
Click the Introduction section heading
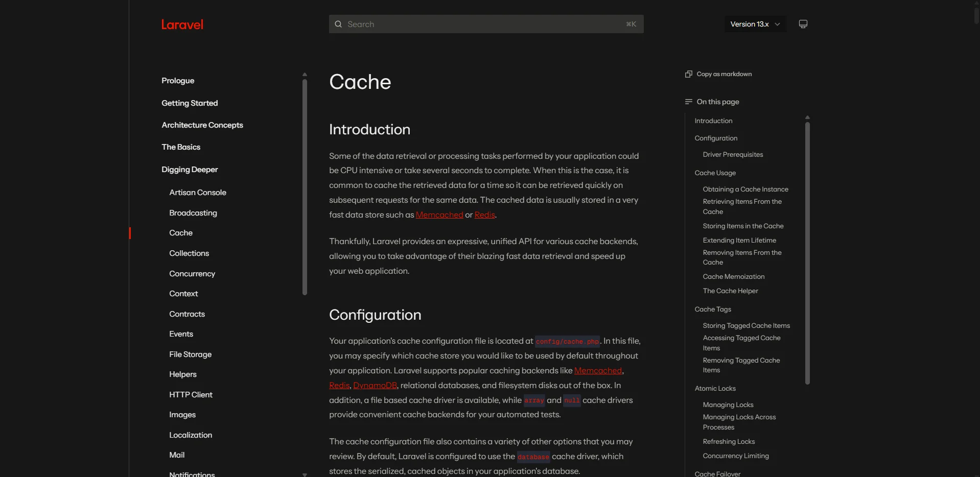pos(369,130)
